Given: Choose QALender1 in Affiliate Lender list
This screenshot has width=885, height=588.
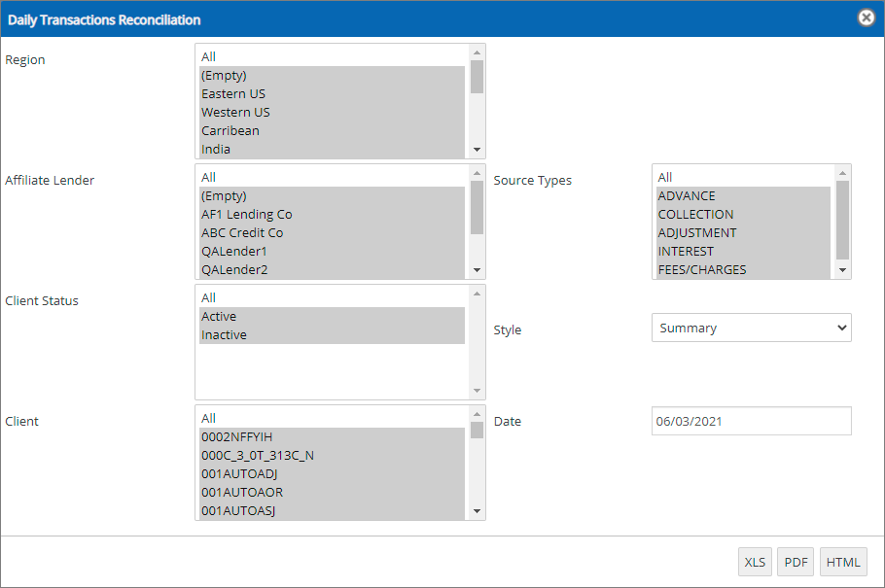Looking at the screenshot, I should (234, 252).
